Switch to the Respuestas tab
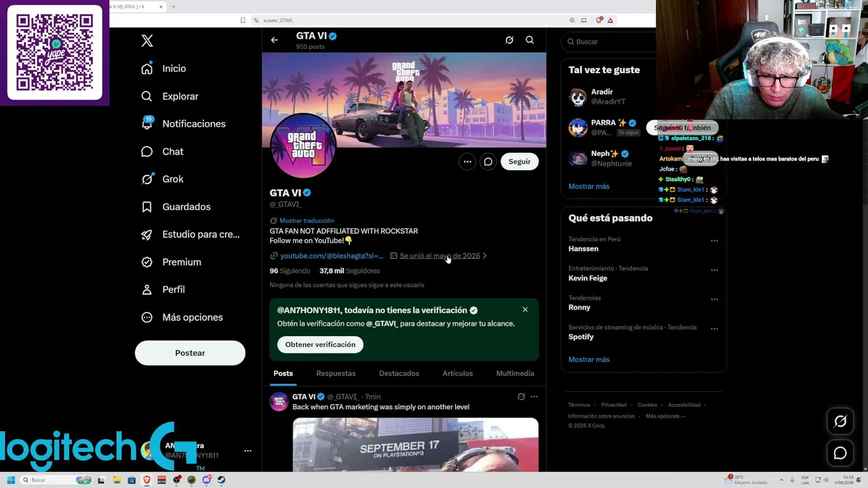The width and height of the screenshot is (868, 488). 336,373
